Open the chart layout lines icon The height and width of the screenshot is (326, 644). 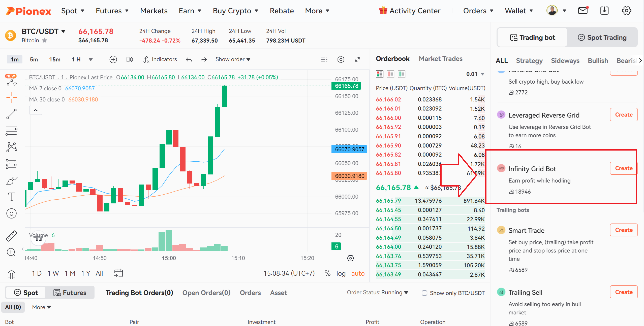pos(324,59)
